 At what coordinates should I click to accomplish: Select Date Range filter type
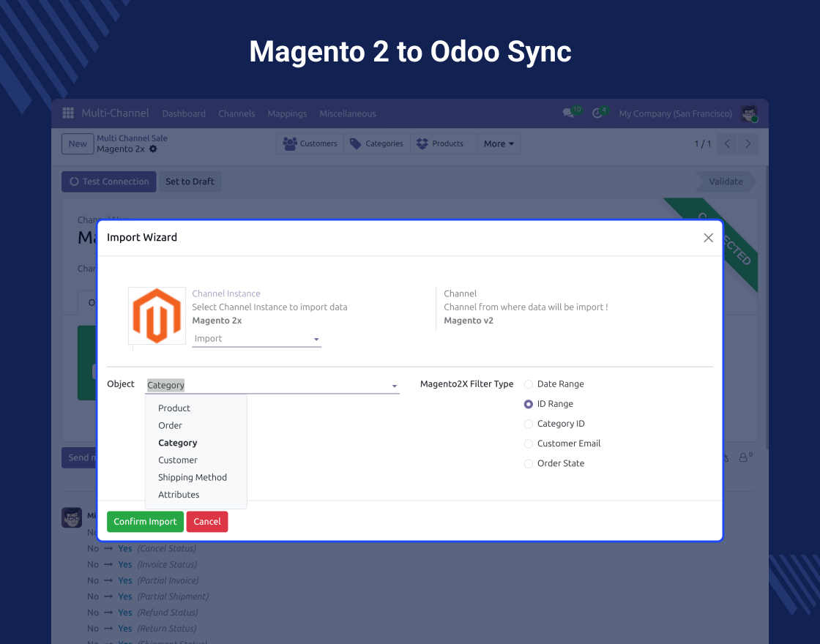click(528, 384)
